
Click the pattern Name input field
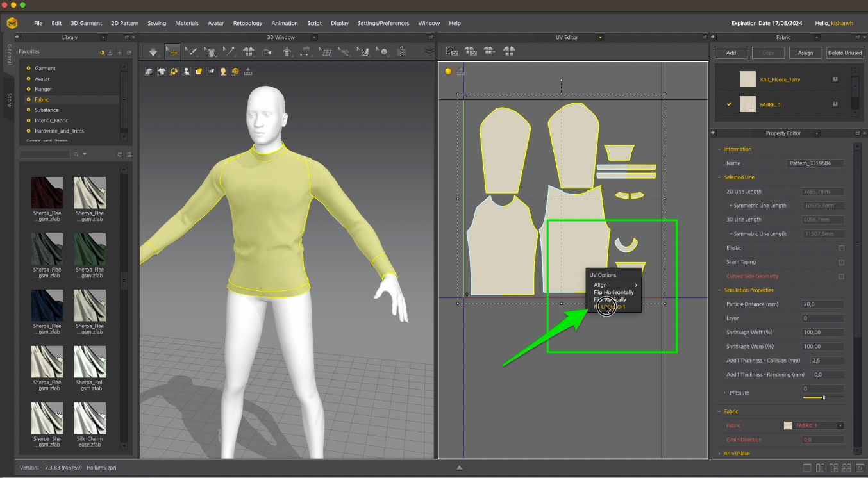pyautogui.click(x=815, y=163)
